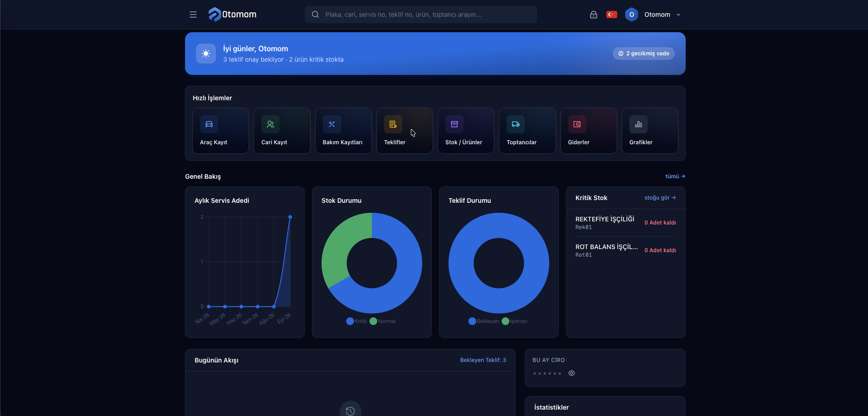Click the Bekleyen Teklif: 3 link

[483, 360]
